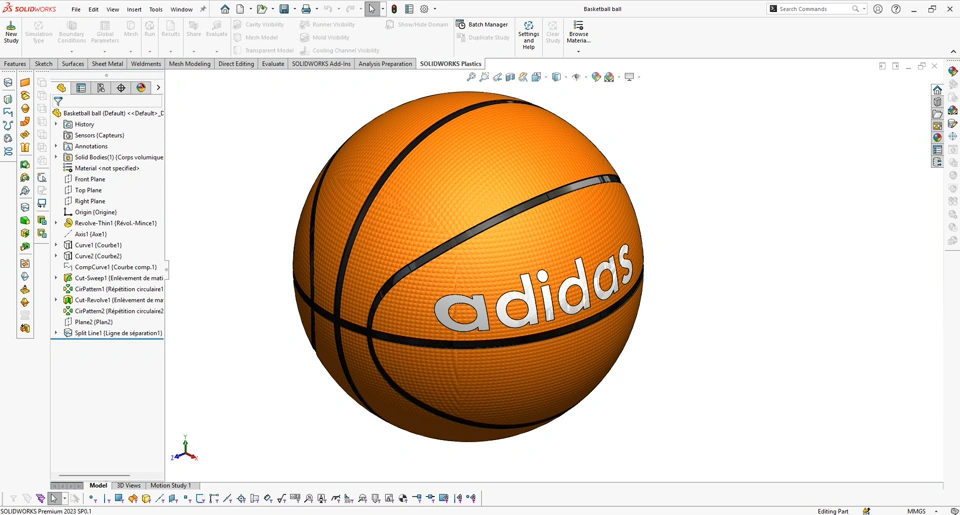The width and height of the screenshot is (960, 515).
Task: Open the ConfigurationManager tab
Action: [x=101, y=88]
